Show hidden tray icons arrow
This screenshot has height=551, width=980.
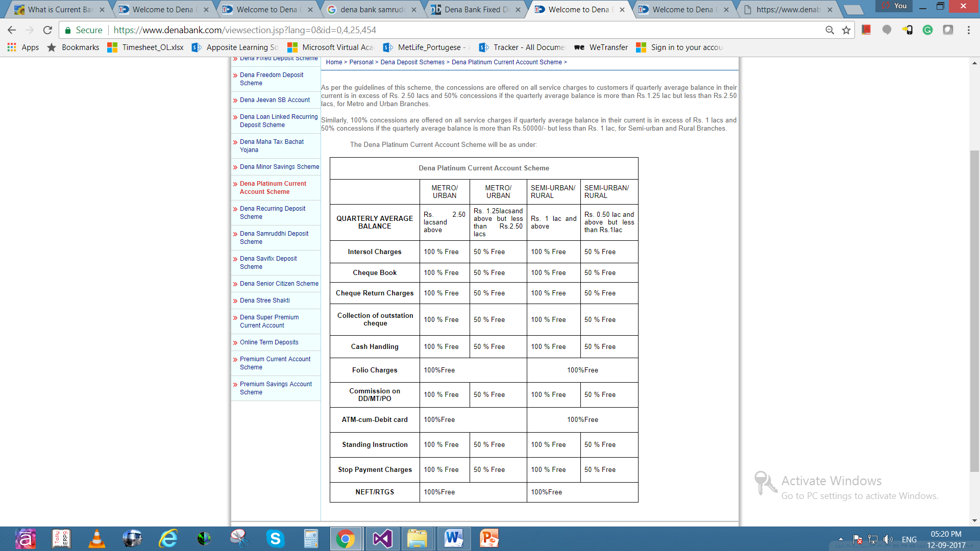point(841,539)
